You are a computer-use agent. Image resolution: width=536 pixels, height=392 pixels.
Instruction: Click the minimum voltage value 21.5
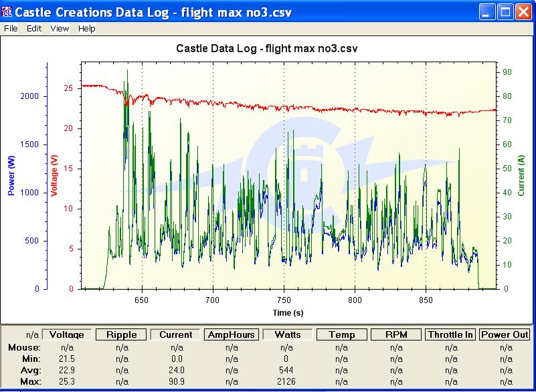tap(67, 359)
